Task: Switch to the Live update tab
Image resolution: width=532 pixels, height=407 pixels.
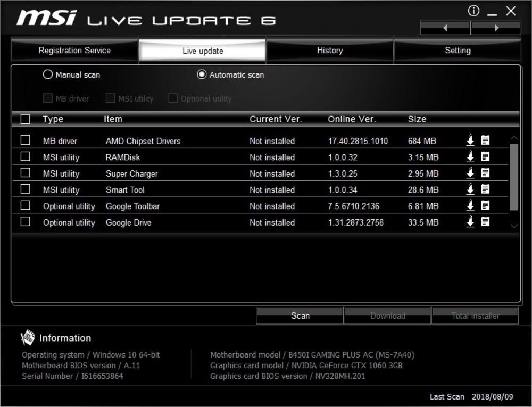Action: [203, 51]
